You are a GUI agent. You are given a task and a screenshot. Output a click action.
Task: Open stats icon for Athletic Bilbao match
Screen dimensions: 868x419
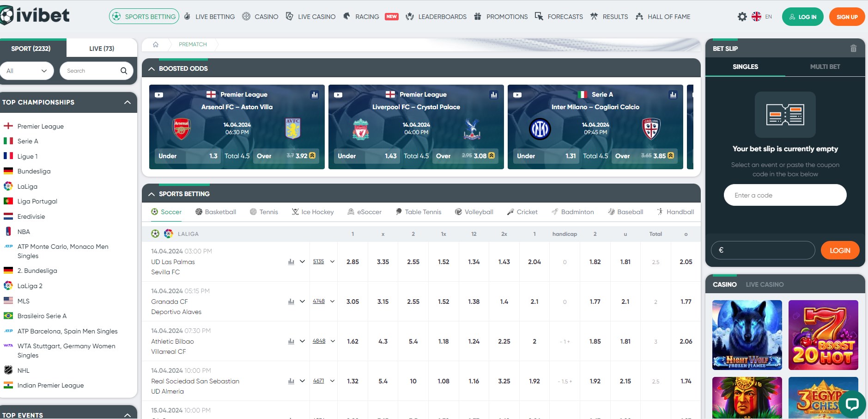(x=291, y=341)
